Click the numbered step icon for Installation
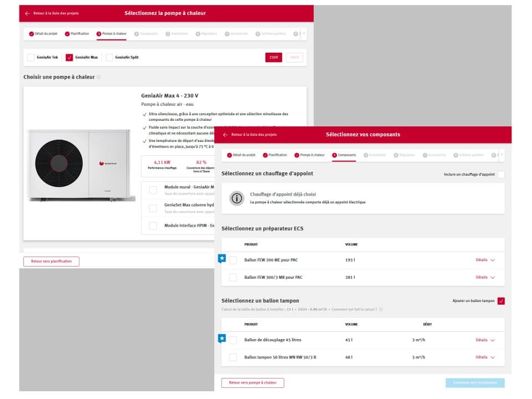This screenshot has height=399, width=532. [366, 155]
